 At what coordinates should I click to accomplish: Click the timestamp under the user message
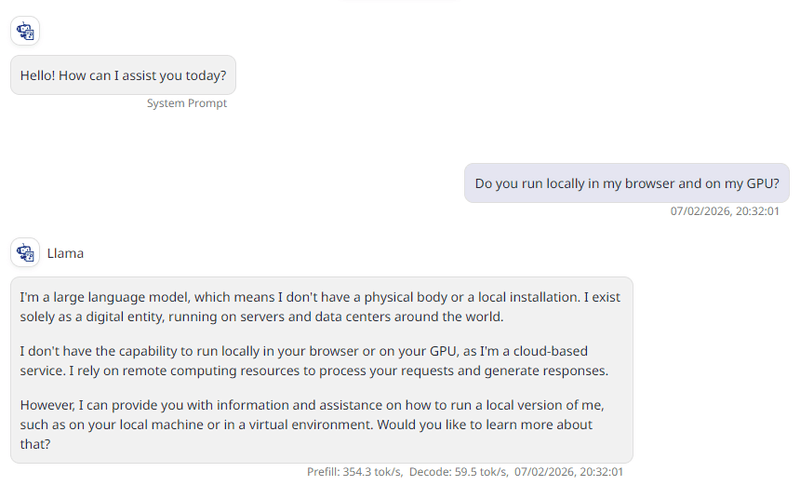tap(724, 211)
